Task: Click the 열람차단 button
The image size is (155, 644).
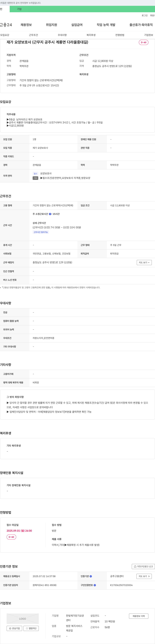Action: [x=31, y=628]
